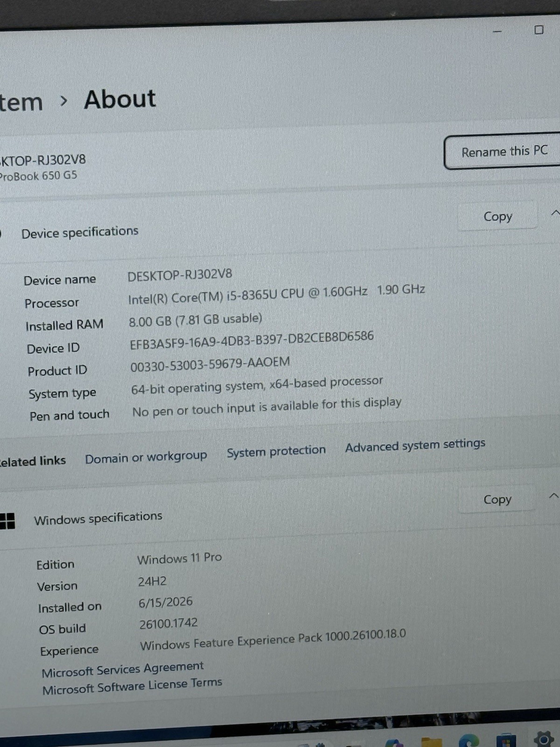Select the 8.00 GB installed RAM value
The height and width of the screenshot is (747, 560).
(x=195, y=320)
